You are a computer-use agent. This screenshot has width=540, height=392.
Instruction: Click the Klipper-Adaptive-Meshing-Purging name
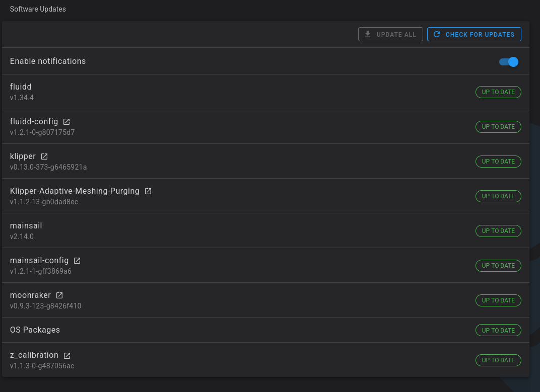coord(75,191)
